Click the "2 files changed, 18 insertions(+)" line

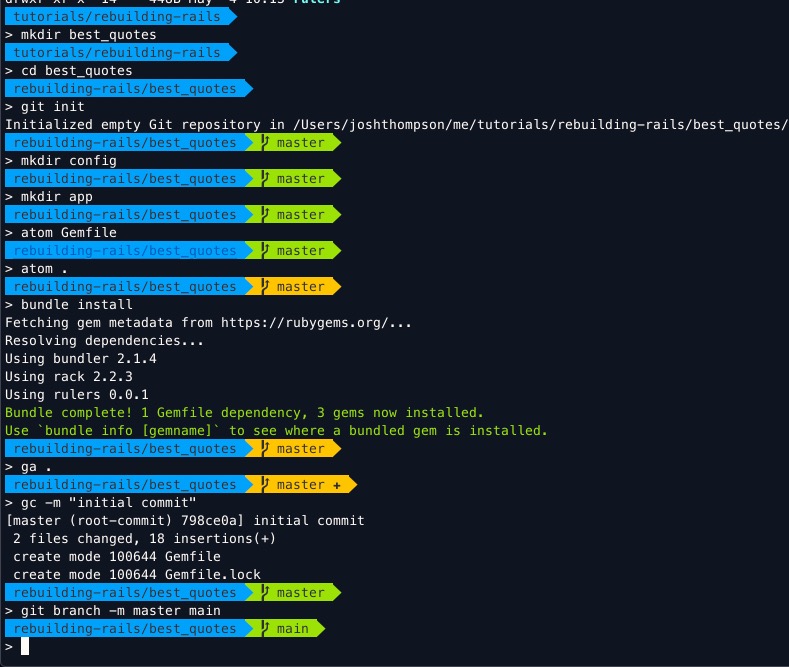click(144, 539)
